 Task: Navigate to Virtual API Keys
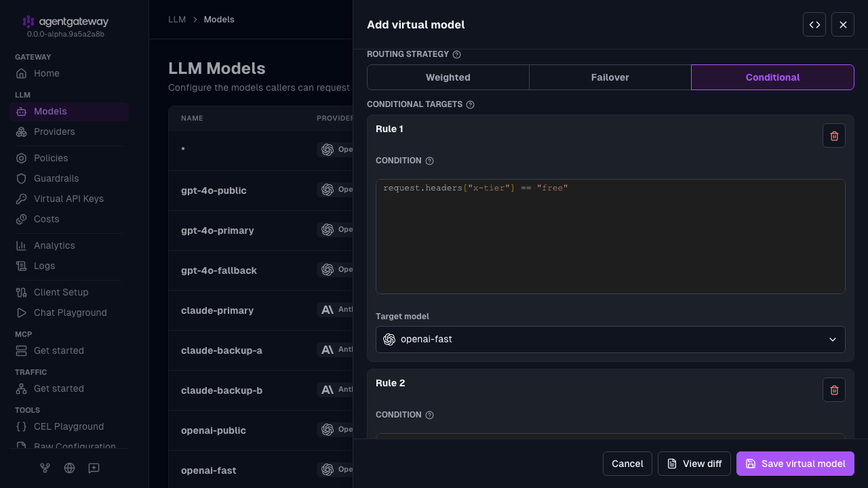(69, 199)
